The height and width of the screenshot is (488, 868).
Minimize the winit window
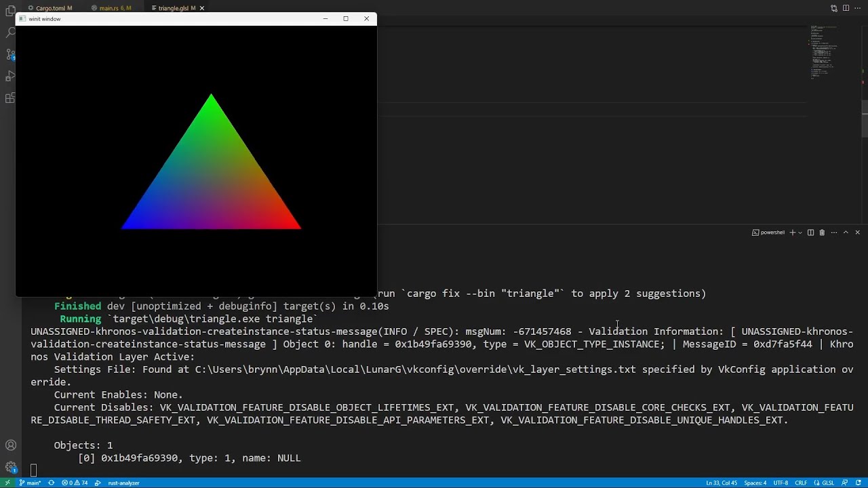tap(325, 18)
